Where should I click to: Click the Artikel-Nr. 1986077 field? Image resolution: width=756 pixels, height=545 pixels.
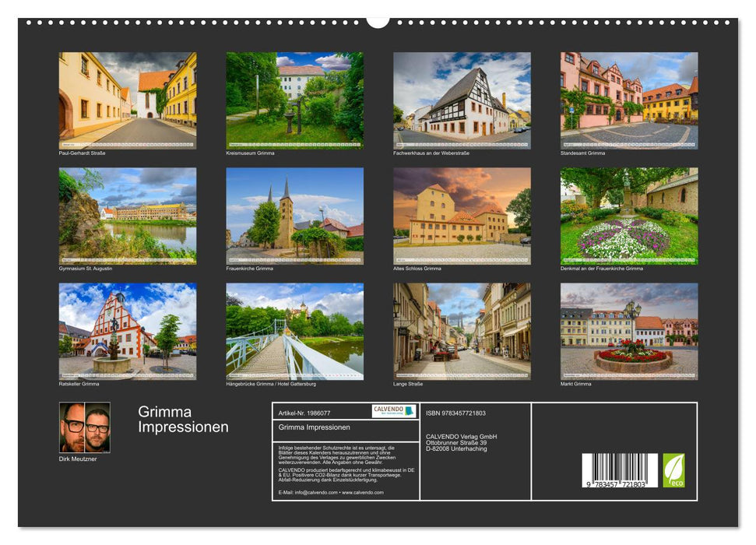pos(306,411)
